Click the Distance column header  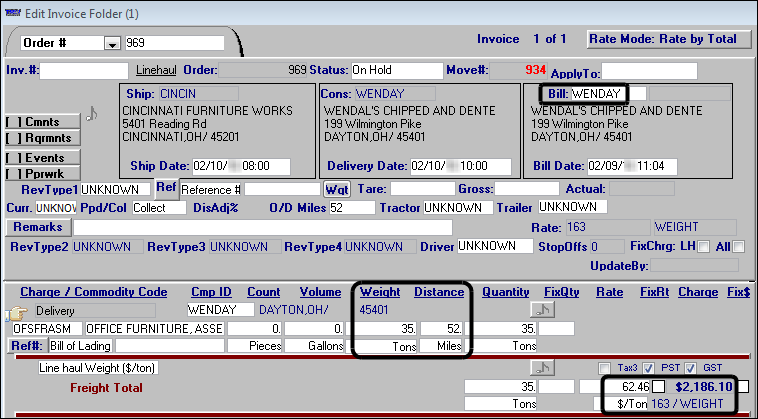pyautogui.click(x=439, y=292)
